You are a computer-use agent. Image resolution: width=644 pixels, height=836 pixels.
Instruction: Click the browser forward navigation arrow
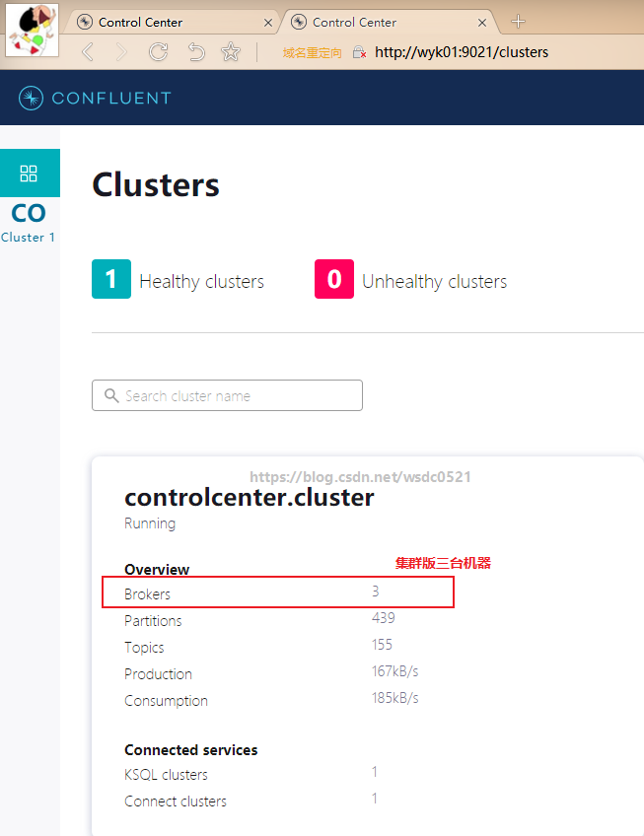coord(122,52)
